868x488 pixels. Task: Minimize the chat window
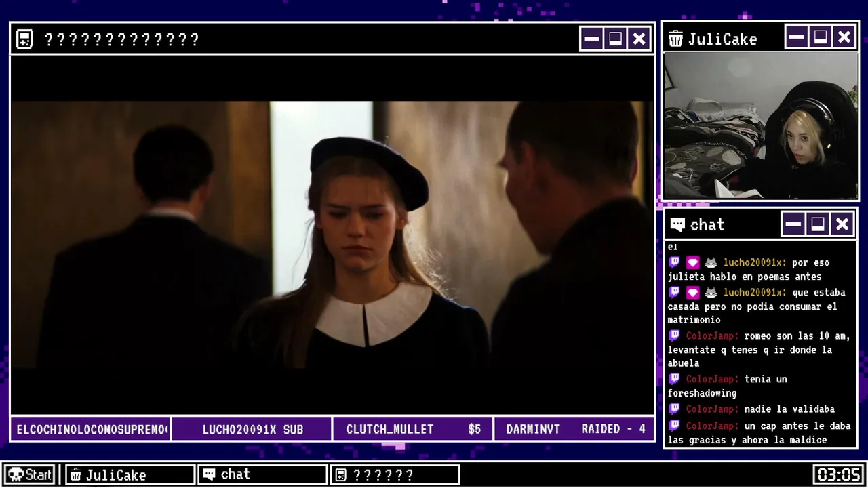(x=793, y=224)
